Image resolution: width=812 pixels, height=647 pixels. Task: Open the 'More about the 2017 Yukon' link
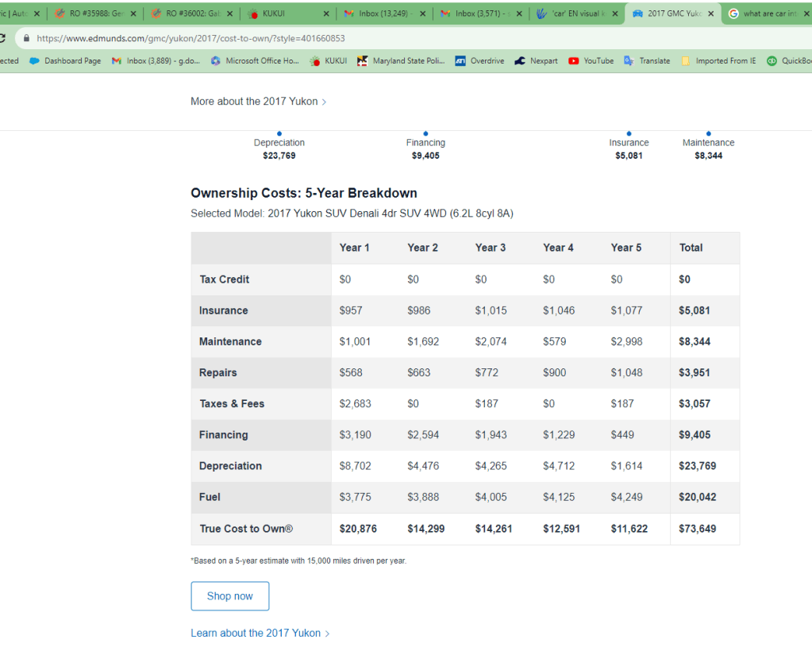[x=254, y=102]
